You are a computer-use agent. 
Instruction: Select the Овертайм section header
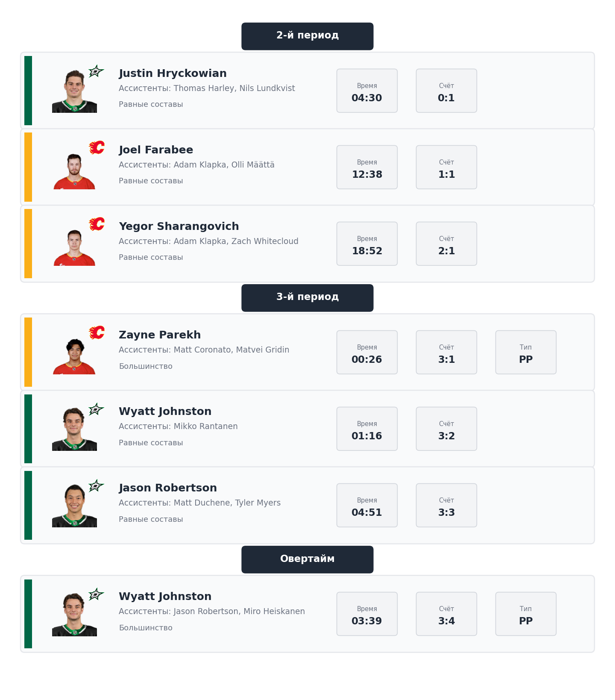coord(307,559)
